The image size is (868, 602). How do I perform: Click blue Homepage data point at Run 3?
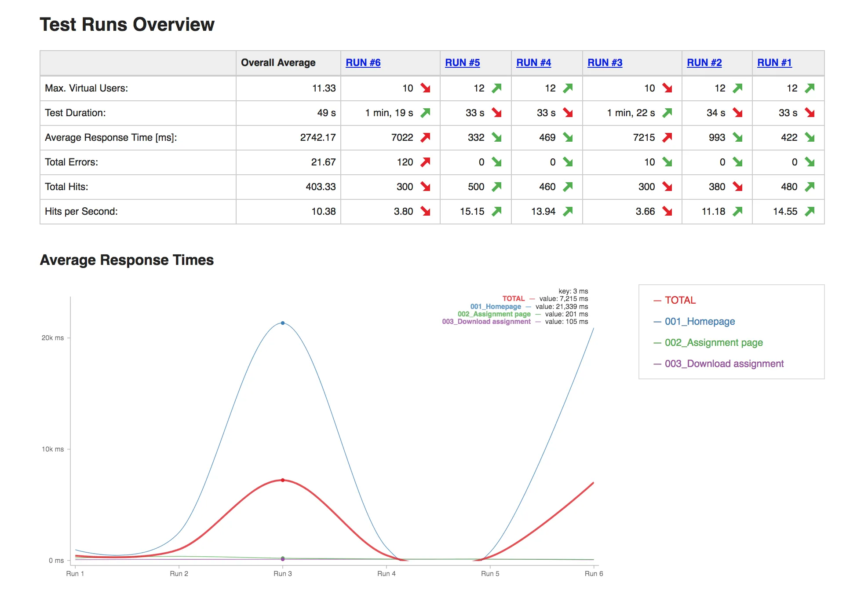[x=283, y=323]
